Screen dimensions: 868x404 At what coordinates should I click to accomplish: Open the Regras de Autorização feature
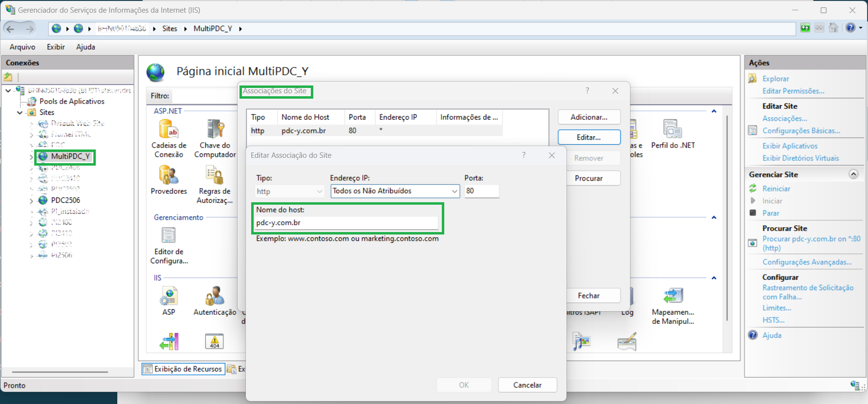(x=215, y=184)
